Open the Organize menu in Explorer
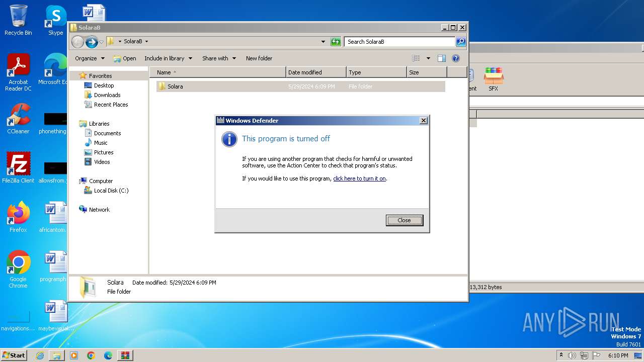The image size is (644, 362). pyautogui.click(x=90, y=58)
